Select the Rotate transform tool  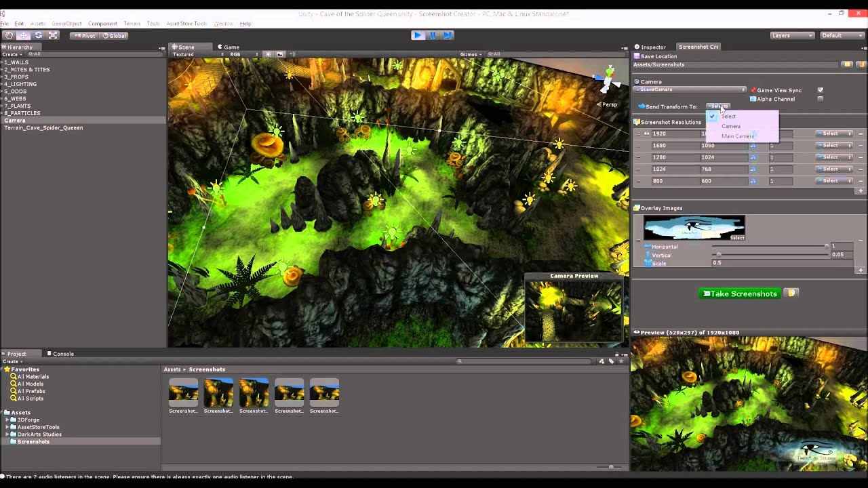pyautogui.click(x=39, y=35)
